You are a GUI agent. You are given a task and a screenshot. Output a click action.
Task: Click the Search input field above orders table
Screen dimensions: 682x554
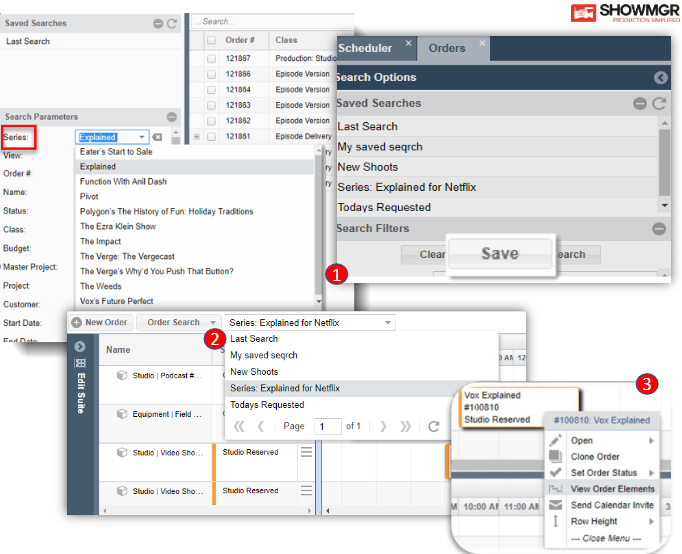pos(274,21)
